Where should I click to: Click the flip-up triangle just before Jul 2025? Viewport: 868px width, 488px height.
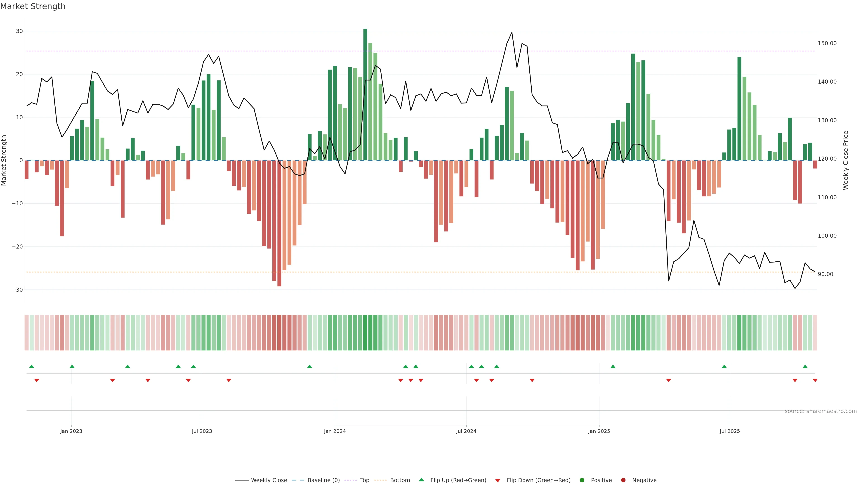pyautogui.click(x=724, y=366)
